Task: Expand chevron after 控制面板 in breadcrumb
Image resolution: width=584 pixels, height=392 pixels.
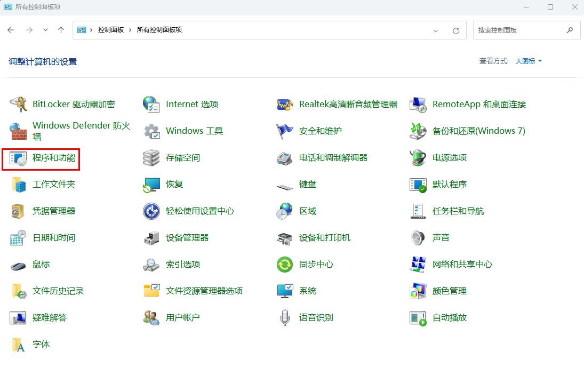Action: click(x=130, y=30)
